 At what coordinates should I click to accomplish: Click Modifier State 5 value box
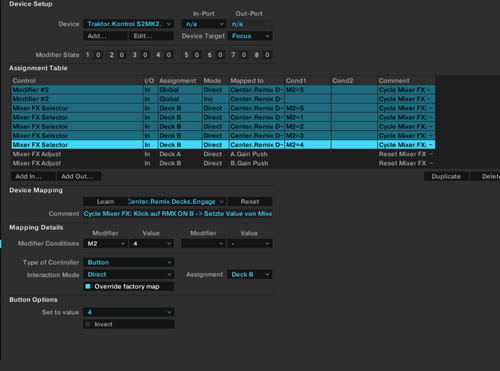click(x=197, y=55)
